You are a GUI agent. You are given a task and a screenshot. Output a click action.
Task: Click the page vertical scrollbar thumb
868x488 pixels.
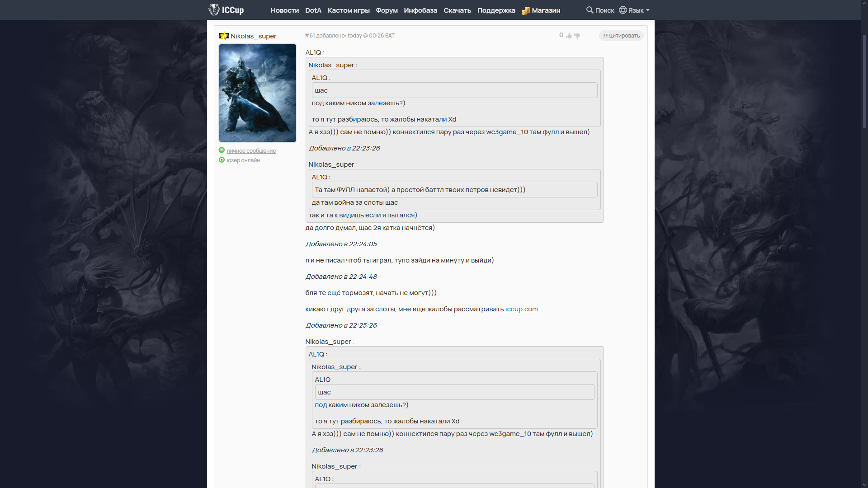864,81
